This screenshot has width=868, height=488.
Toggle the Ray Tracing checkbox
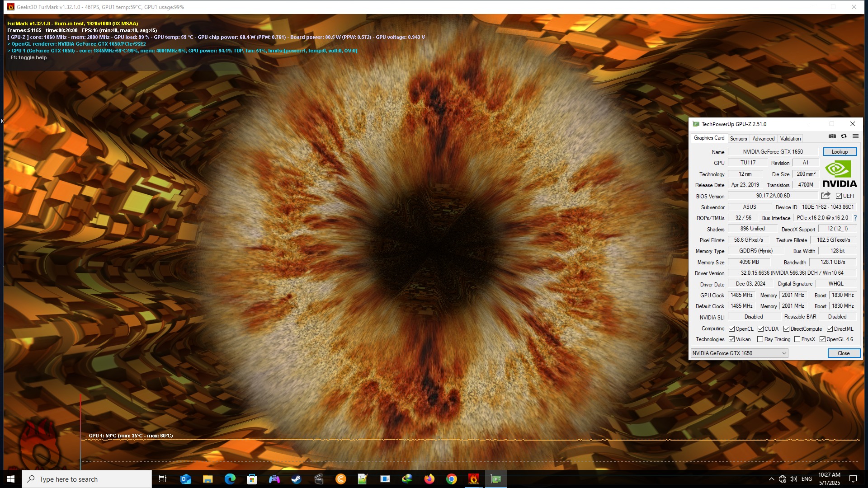(760, 339)
